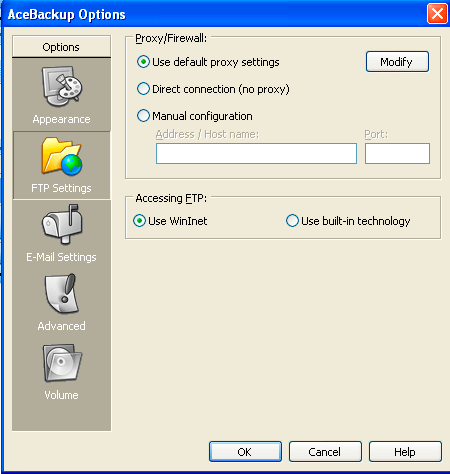Select Use WinInet radio button
This screenshot has height=474, width=450.
[x=139, y=221]
